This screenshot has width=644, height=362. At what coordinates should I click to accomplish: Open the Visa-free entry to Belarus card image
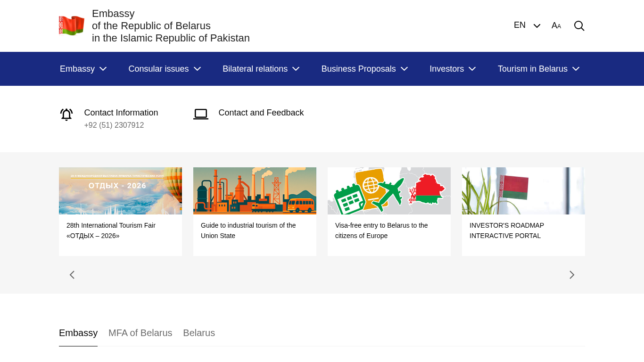pyautogui.click(x=389, y=191)
